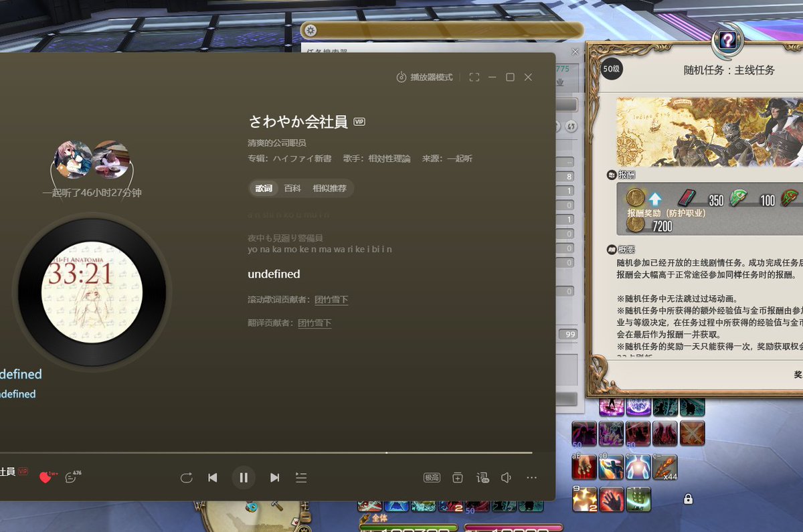Click the 50级 level badge
This screenshot has height=532, width=803.
point(612,68)
